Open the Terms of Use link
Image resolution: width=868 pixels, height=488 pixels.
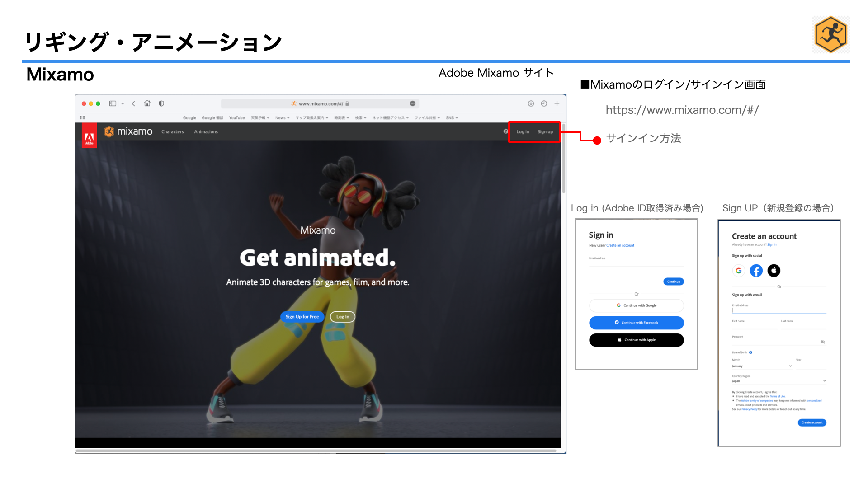778,396
